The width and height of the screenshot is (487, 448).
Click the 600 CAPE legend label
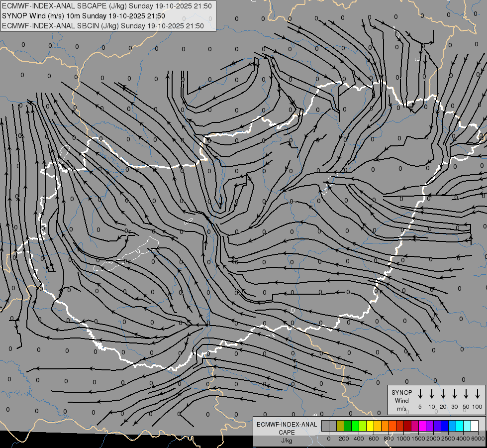(374, 439)
